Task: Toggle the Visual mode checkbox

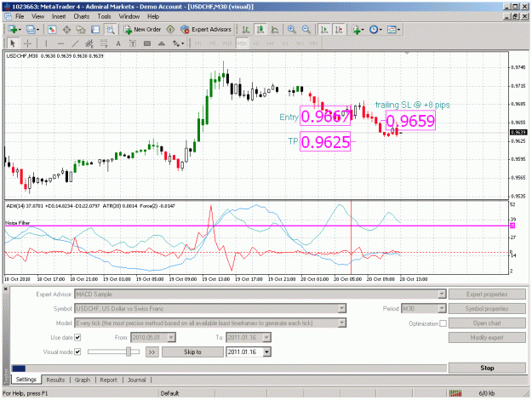Action: (77, 351)
